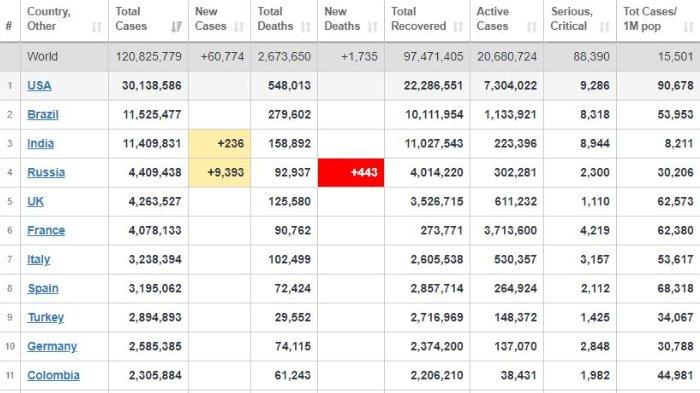
Task: Click Serious, Critical sort arrows
Action: 604,27
